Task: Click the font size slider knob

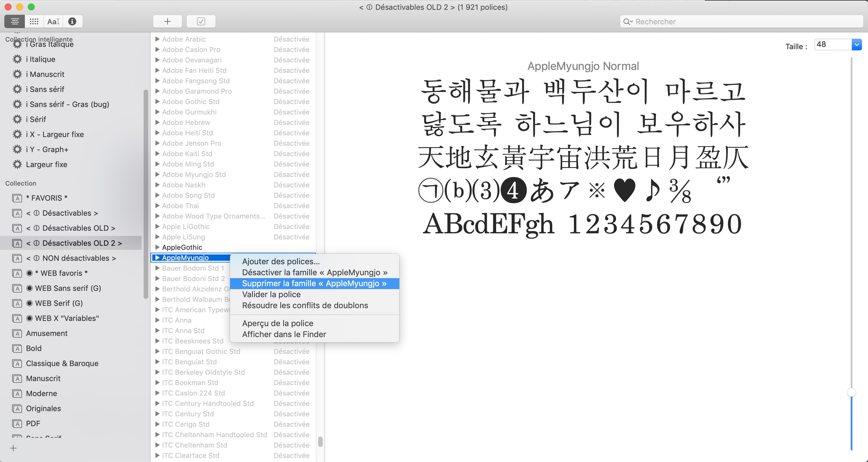Action: pos(851,393)
